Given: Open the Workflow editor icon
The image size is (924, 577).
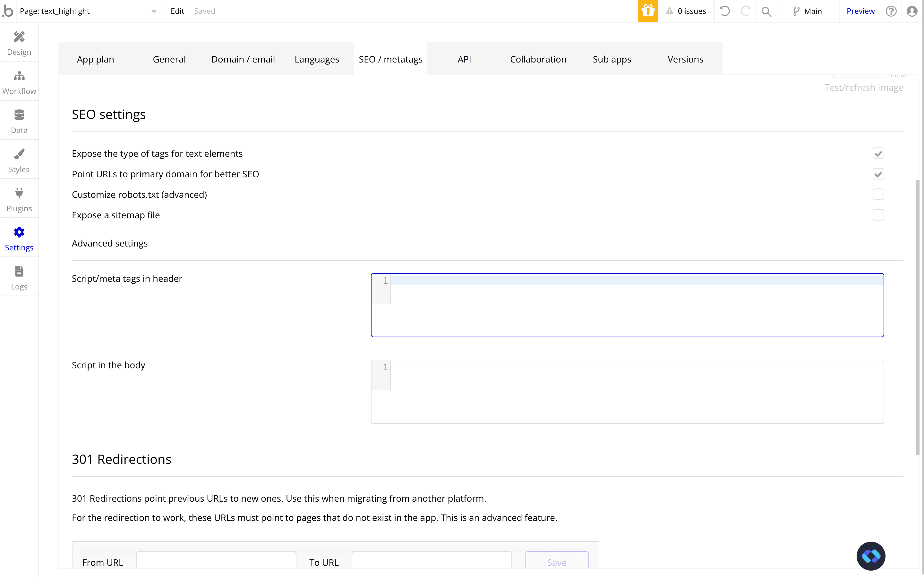Looking at the screenshot, I should [19, 82].
